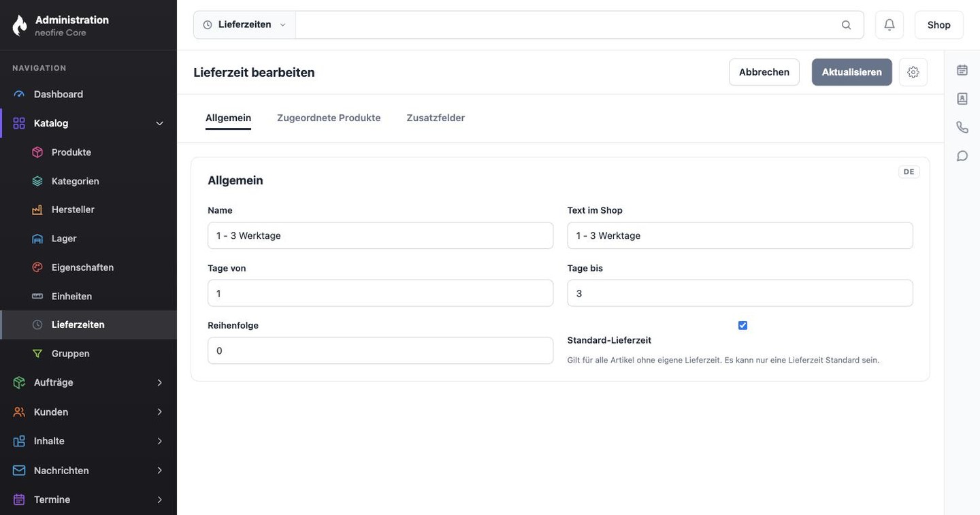The image size is (980, 515).
Task: Collapse the Katalog menu section
Action: point(159,123)
